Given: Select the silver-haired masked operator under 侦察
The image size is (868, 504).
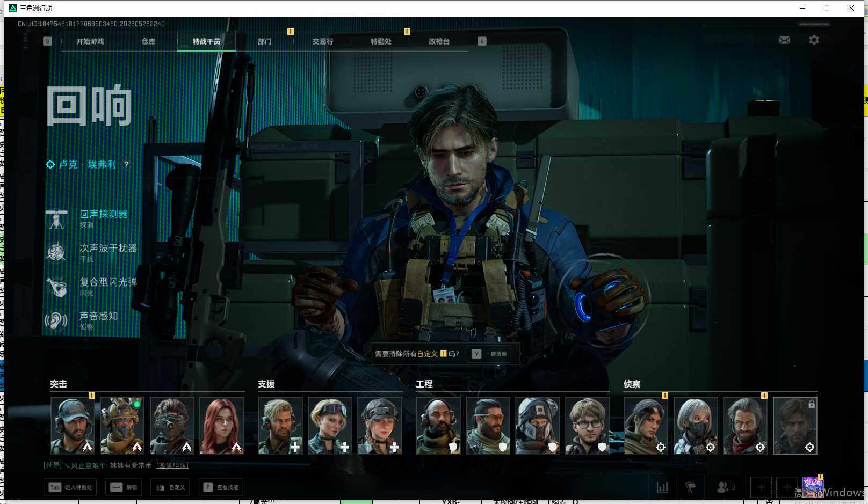Looking at the screenshot, I should [x=696, y=426].
